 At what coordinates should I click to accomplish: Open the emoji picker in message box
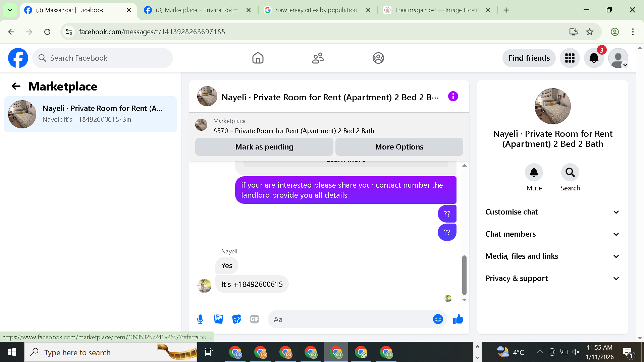tap(438, 319)
